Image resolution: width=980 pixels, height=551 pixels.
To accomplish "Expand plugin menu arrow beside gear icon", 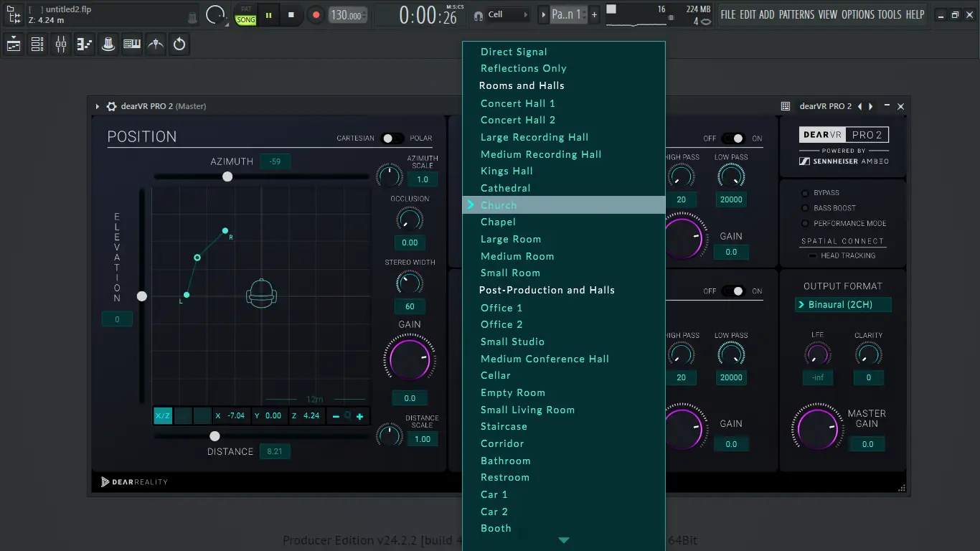I will click(98, 106).
